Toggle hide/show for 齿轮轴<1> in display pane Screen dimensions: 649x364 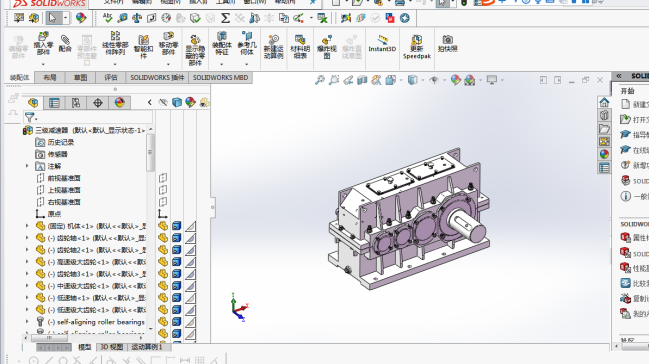point(163,238)
